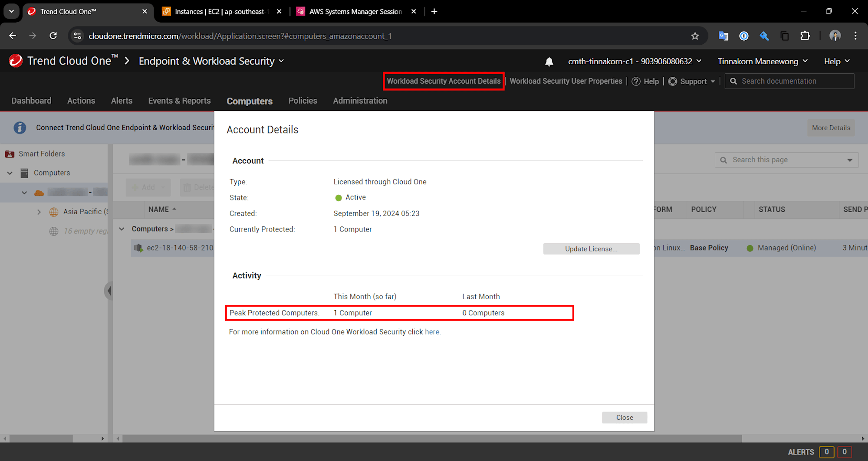The width and height of the screenshot is (868, 461).
Task: Open a new browser tab
Action: pos(434,11)
